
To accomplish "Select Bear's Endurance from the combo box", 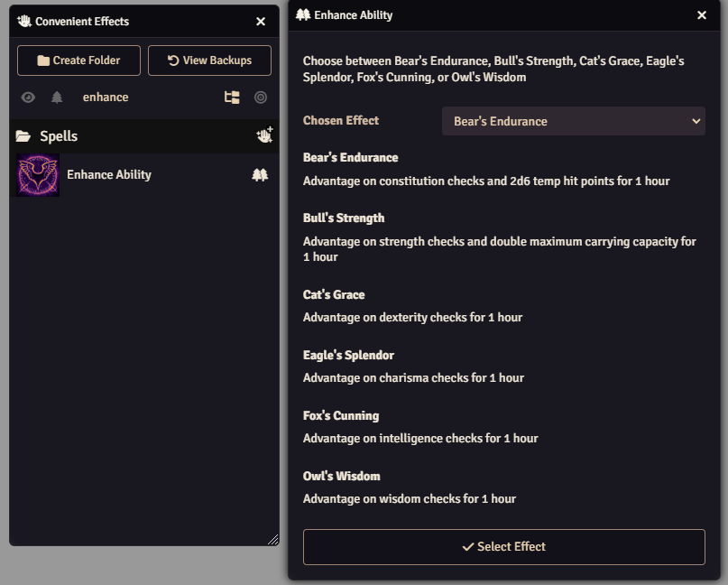I will point(574,120).
